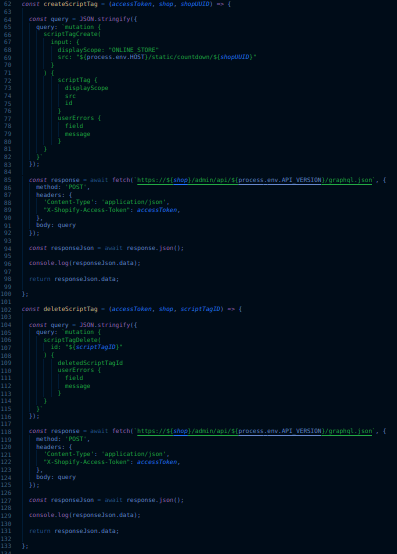This screenshot has width=397, height=554.
Task: Click the 'POST' method value on line 119
Action: tap(76, 439)
